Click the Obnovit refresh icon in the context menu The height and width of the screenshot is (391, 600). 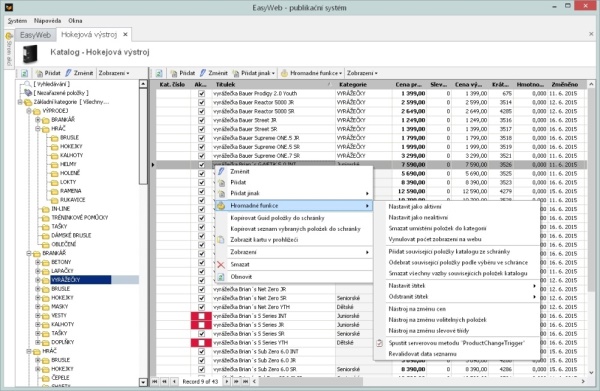pyautogui.click(x=221, y=277)
